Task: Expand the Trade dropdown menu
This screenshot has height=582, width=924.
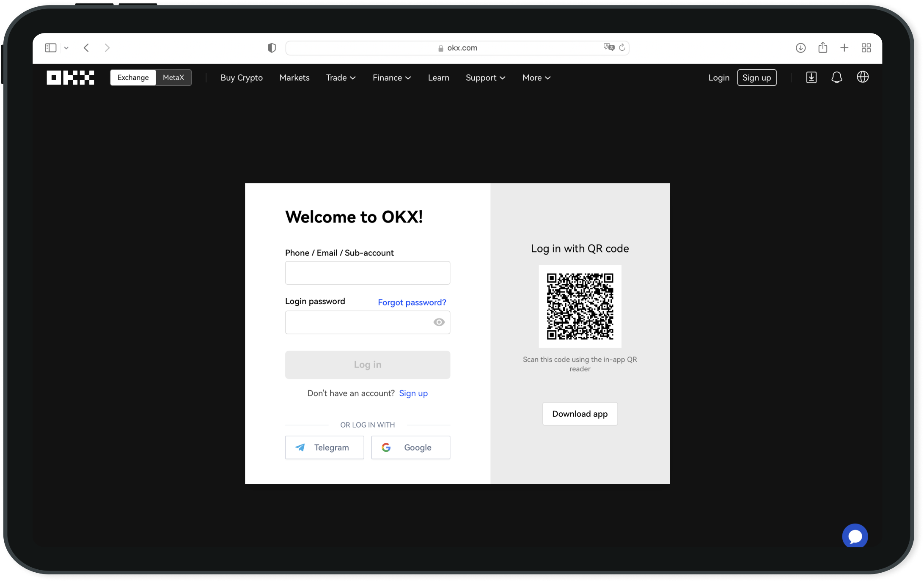Action: (x=341, y=78)
